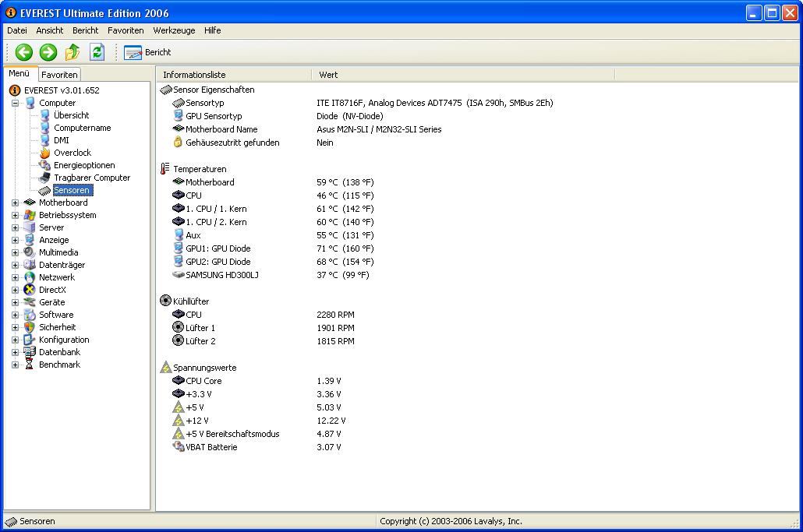803x532 pixels.
Task: Expand the Software tree node
Action: pyautogui.click(x=16, y=315)
